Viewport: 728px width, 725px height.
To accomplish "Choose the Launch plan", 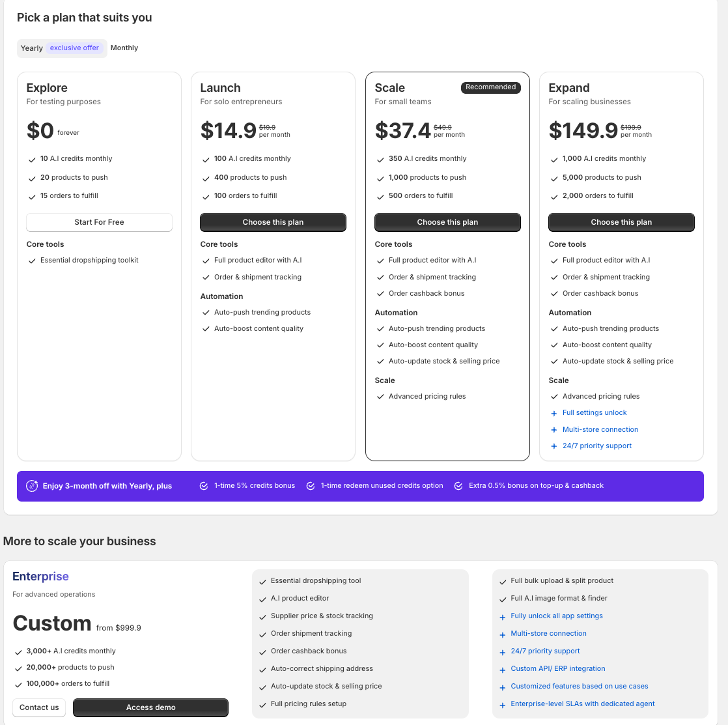I will click(x=273, y=222).
